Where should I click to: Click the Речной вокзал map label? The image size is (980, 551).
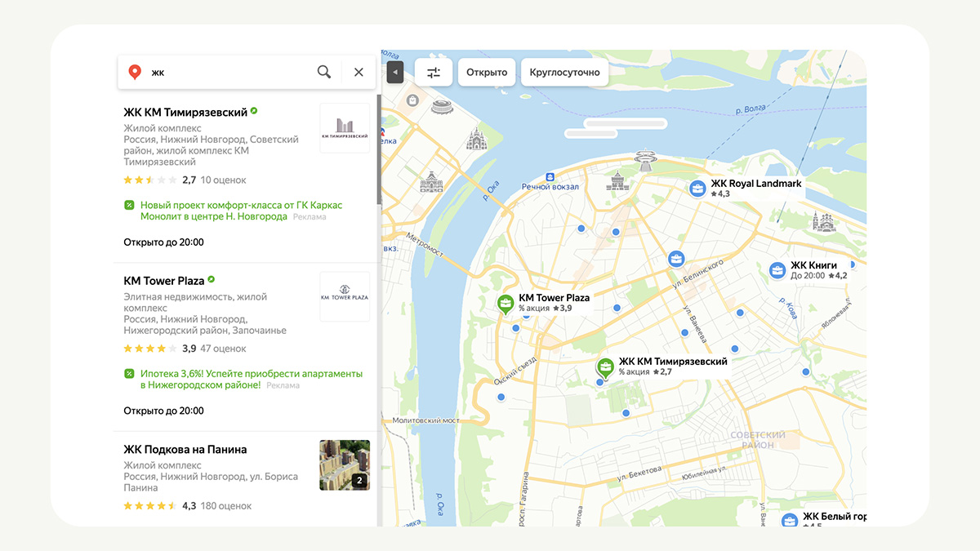click(x=550, y=187)
